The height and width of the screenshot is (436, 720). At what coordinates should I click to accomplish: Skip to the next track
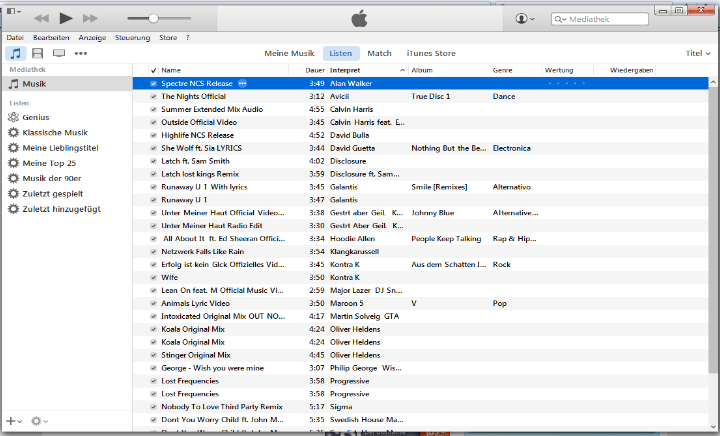90,18
